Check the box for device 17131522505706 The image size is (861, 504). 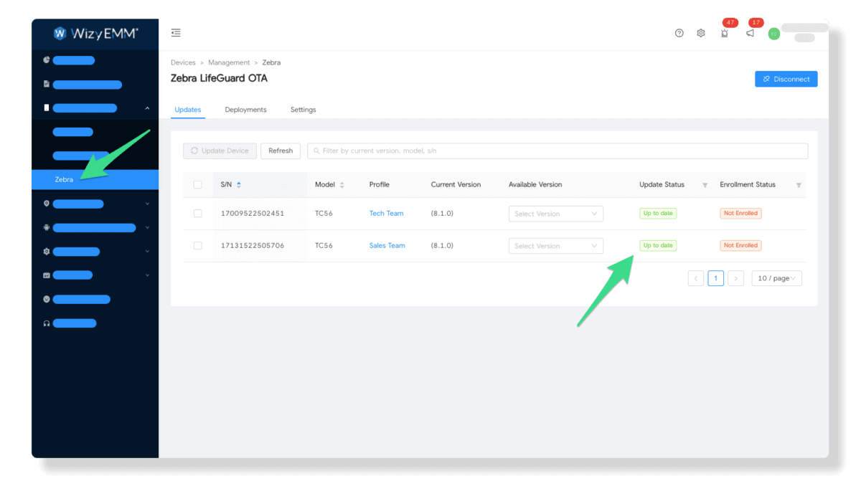198,246
